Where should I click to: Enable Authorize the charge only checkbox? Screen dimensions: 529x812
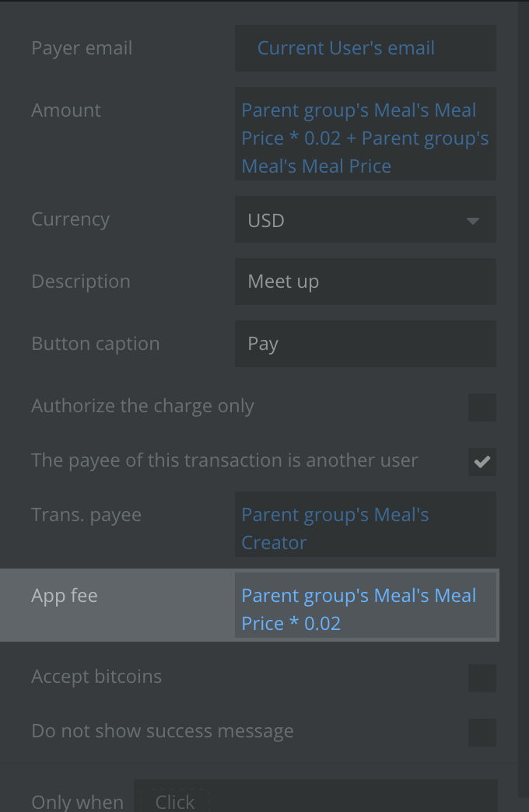pyautogui.click(x=482, y=407)
